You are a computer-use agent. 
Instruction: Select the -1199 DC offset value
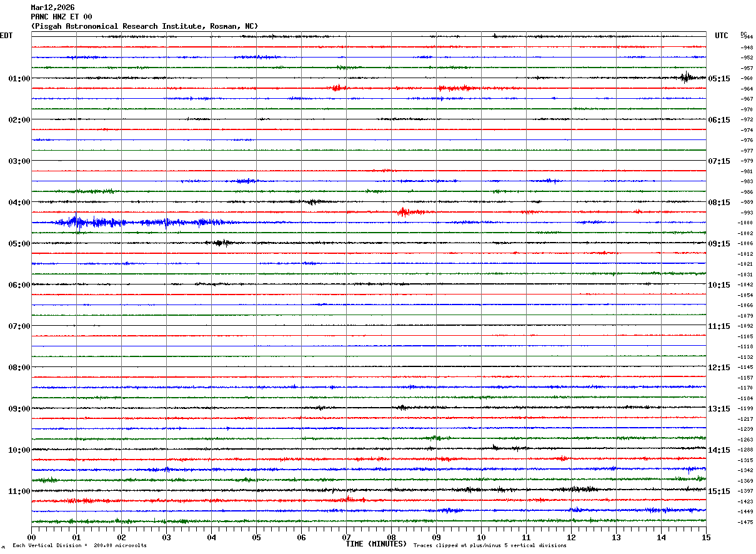click(747, 409)
